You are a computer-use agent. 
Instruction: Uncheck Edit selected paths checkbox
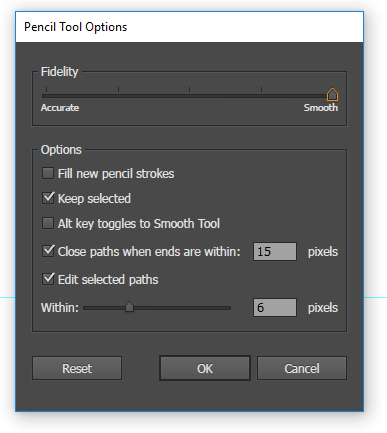(x=48, y=279)
